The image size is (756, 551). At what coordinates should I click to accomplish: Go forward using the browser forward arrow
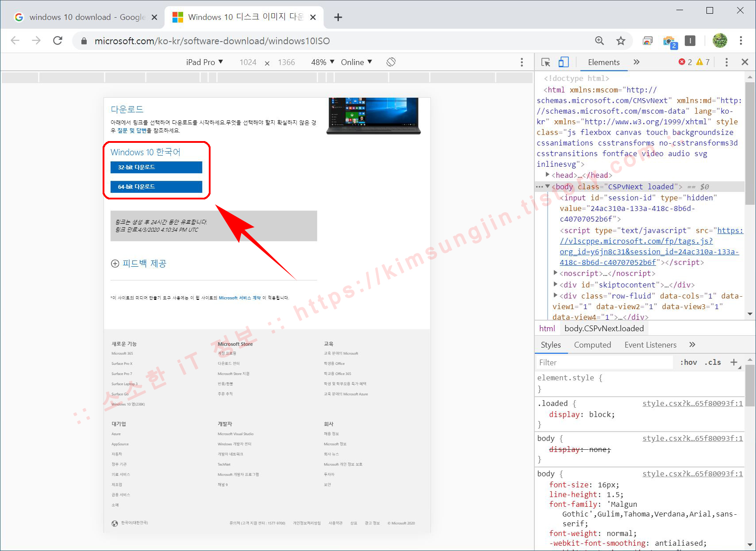pyautogui.click(x=36, y=41)
